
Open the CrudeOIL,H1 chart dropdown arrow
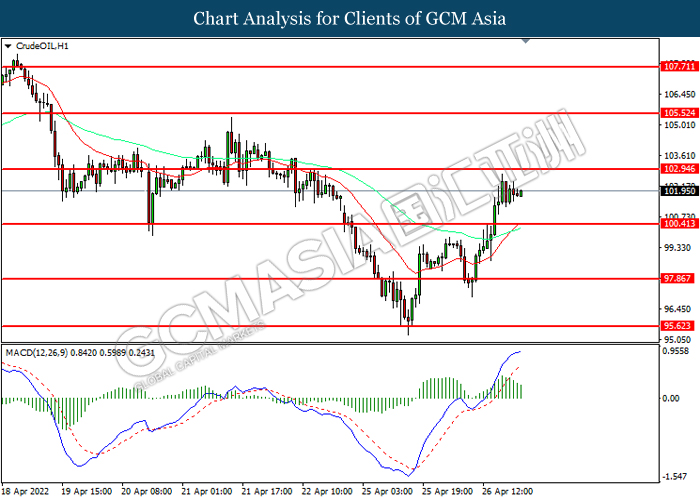coord(8,46)
